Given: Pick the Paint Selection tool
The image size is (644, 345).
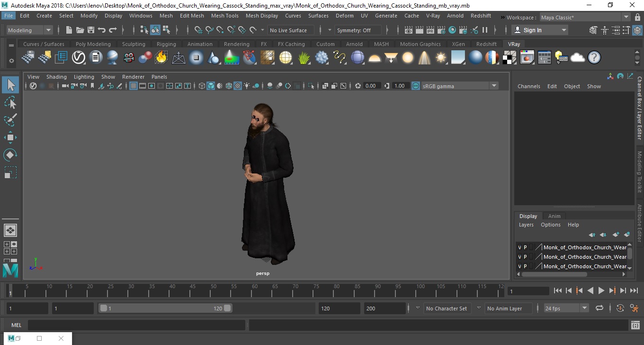Looking at the screenshot, I should point(10,120).
